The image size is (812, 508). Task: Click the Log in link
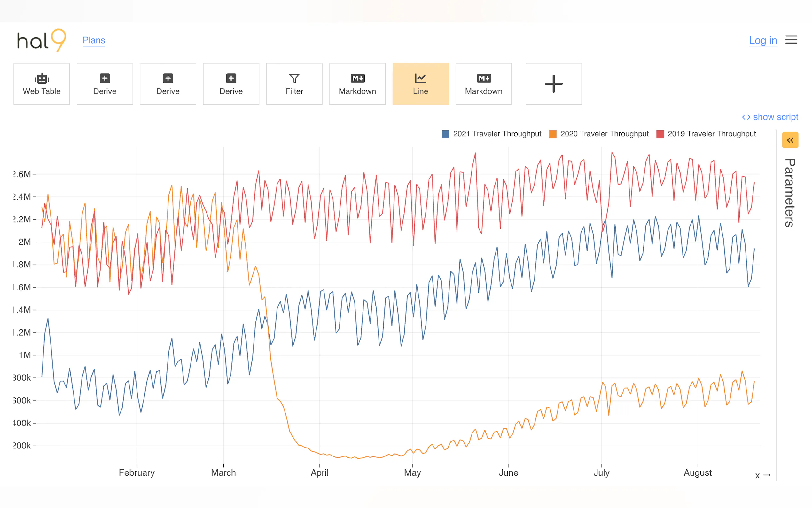tap(763, 40)
